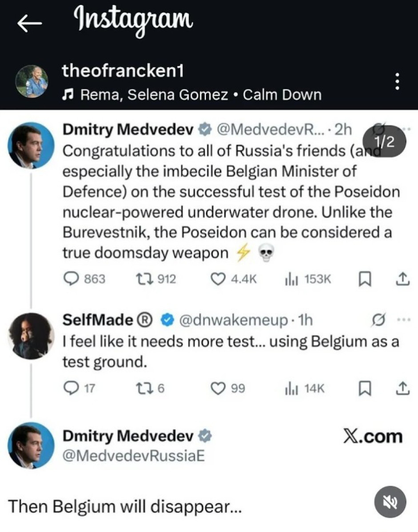Toggle the muted sound icon
This screenshot has height=532, width=418.
389,501
